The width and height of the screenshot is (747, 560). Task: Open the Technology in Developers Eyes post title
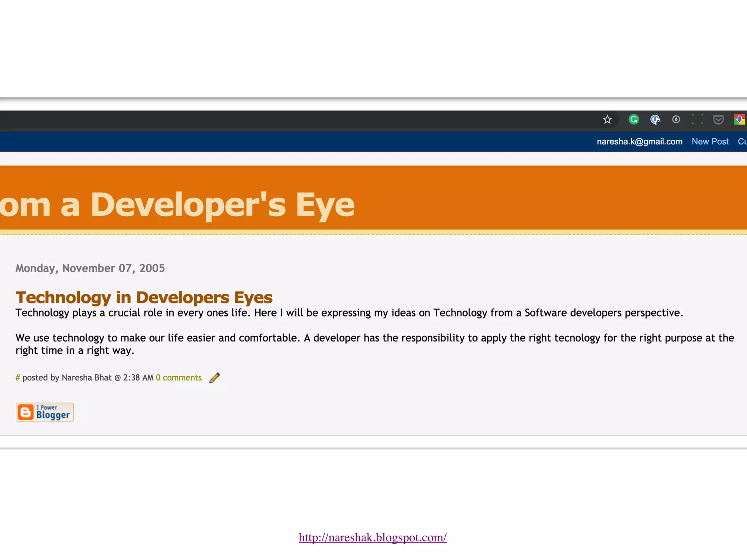[x=144, y=297]
